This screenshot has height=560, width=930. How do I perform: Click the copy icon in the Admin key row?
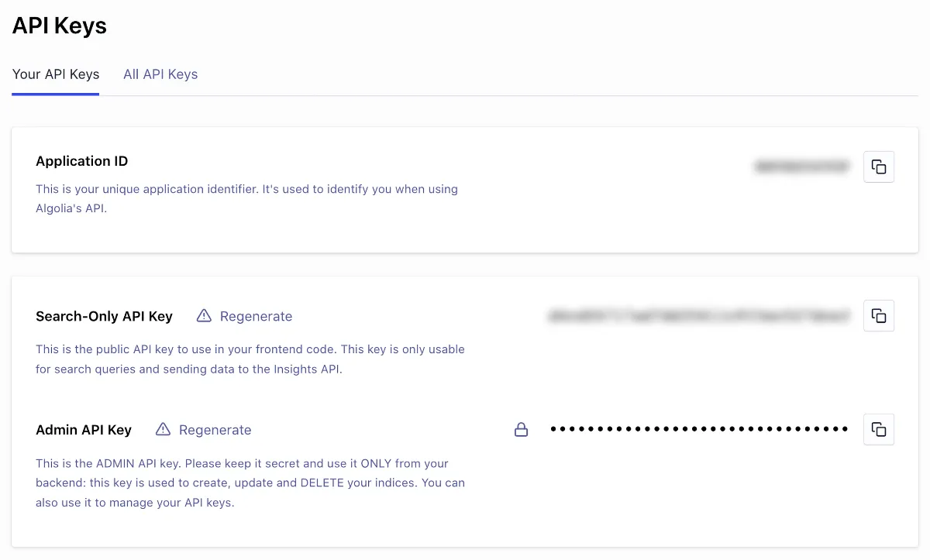[879, 429]
